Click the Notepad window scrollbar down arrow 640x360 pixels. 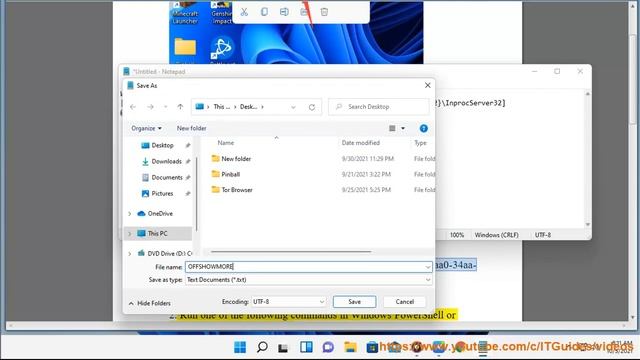click(588, 224)
